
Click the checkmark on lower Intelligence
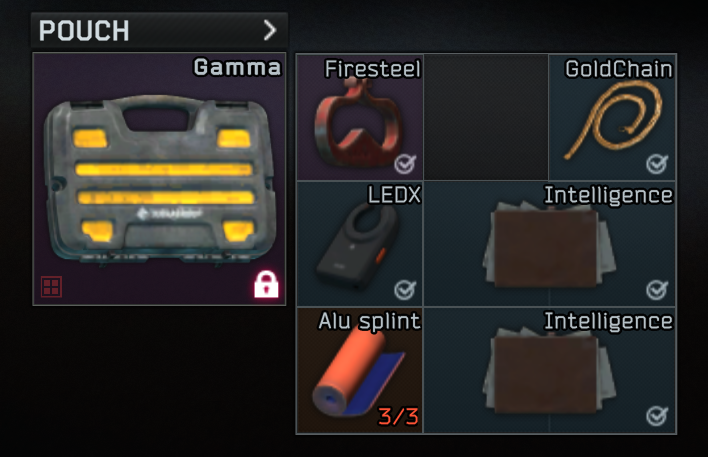click(657, 416)
